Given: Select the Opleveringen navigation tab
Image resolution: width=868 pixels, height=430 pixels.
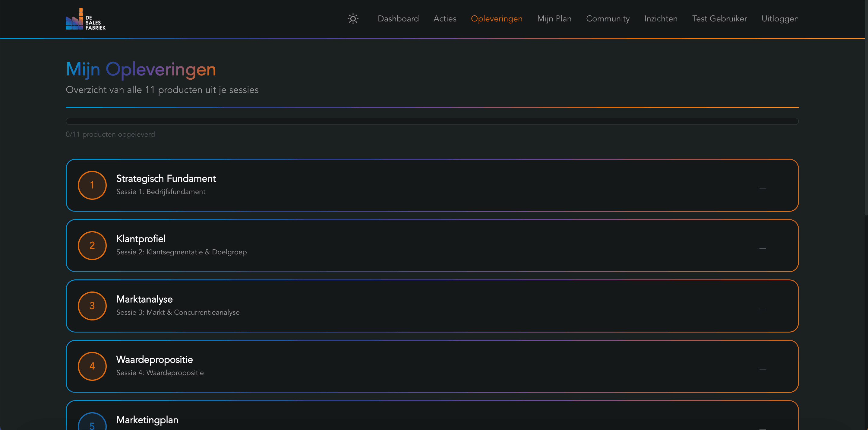Looking at the screenshot, I should tap(496, 18).
